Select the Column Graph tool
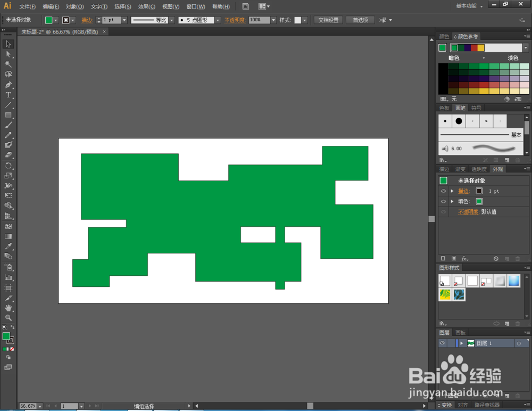The width and height of the screenshot is (532, 411). point(8,277)
